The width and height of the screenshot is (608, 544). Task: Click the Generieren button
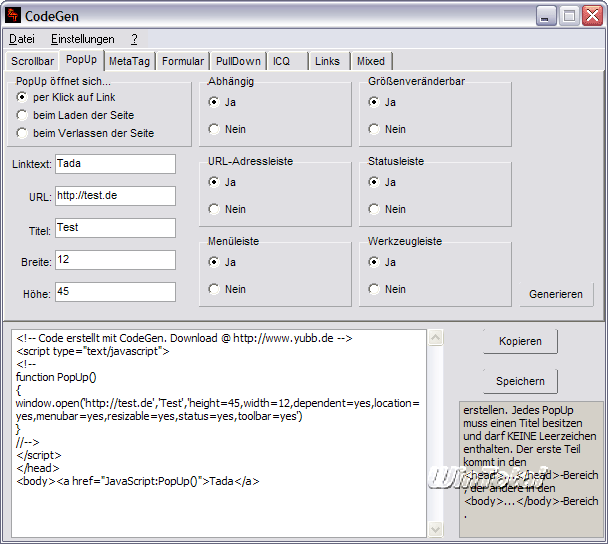pos(556,294)
